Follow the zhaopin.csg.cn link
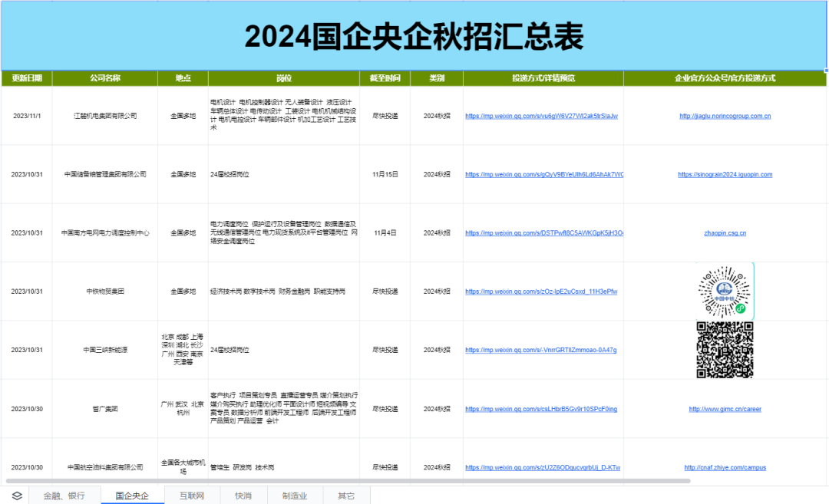The height and width of the screenshot is (504, 829). (x=725, y=233)
